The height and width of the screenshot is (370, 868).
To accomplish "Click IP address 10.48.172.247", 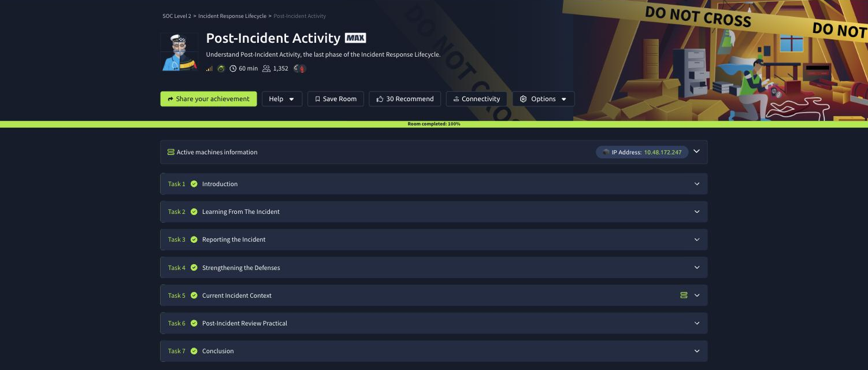I will (663, 153).
